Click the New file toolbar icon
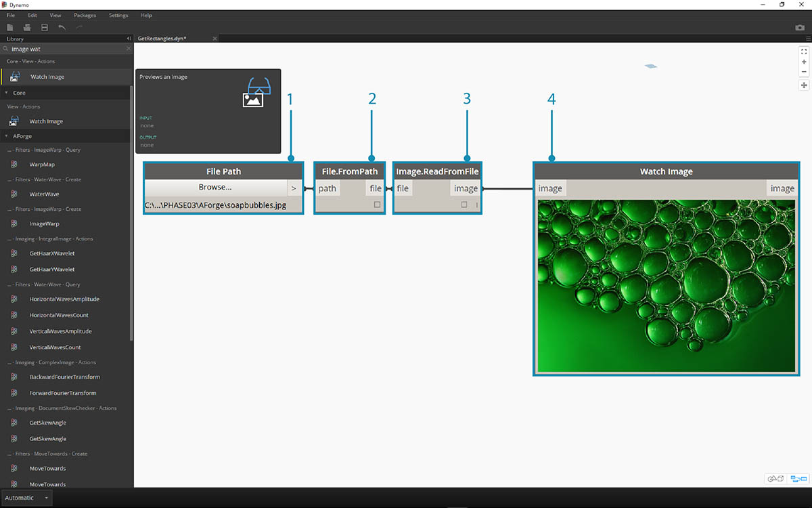812x508 pixels. click(10, 27)
